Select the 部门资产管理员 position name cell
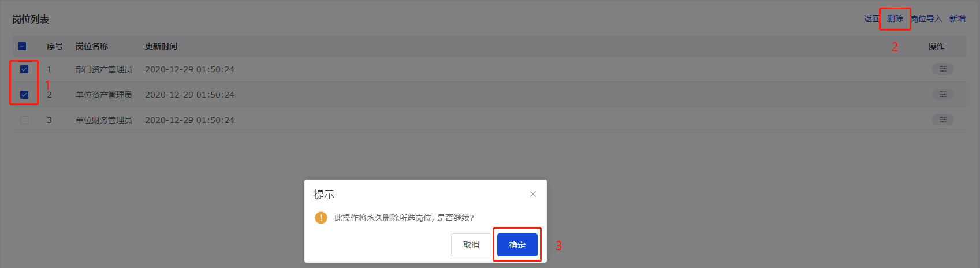Image resolution: width=980 pixels, height=268 pixels. [104, 69]
